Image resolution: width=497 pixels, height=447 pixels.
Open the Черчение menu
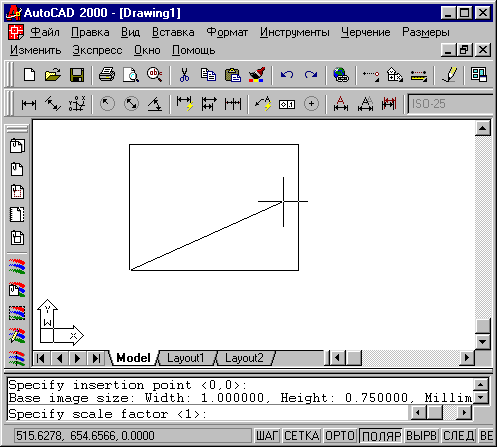(x=365, y=32)
